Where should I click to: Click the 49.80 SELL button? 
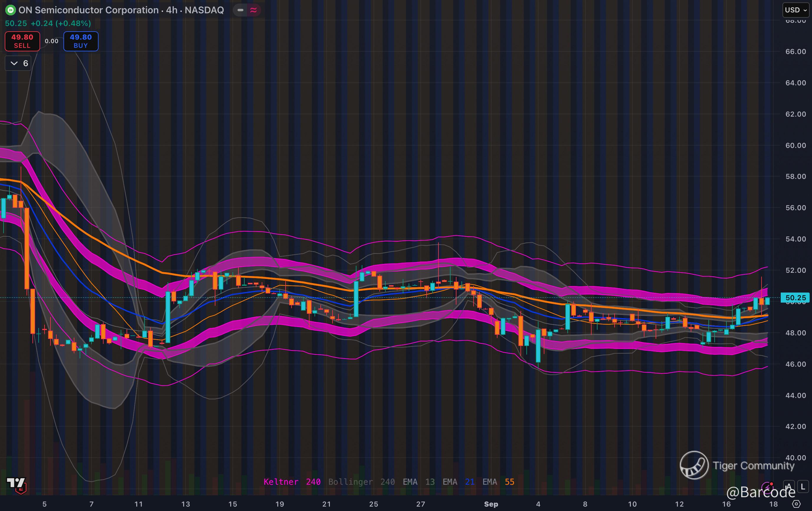[x=22, y=41]
